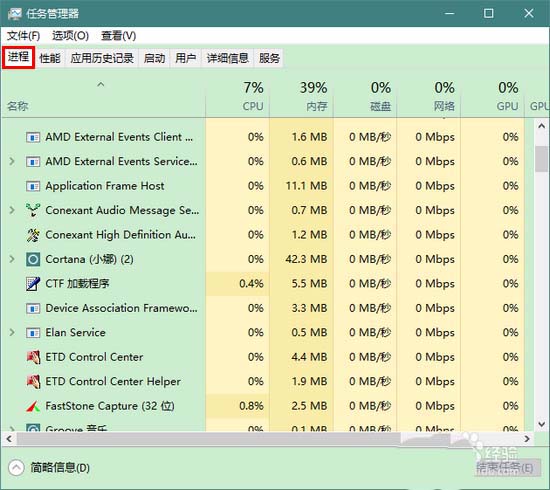The image size is (550, 490).
Task: Click the Cortana process icon
Action: [33, 260]
